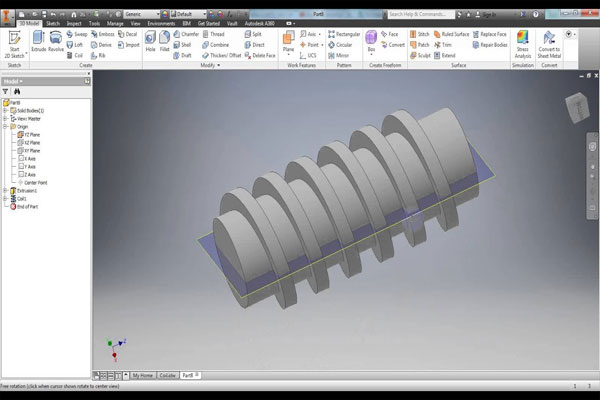
Task: Click the ViewCube in the viewport
Action: pos(578,105)
